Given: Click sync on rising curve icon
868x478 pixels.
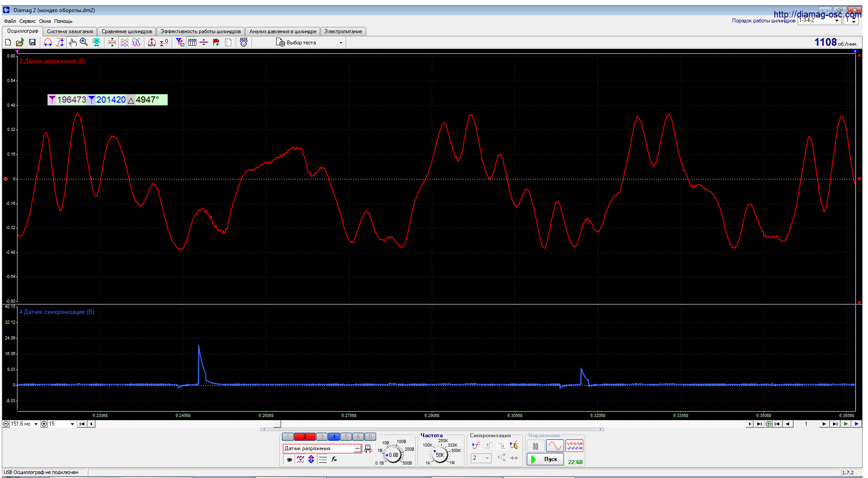Looking at the screenshot, I should [476, 445].
